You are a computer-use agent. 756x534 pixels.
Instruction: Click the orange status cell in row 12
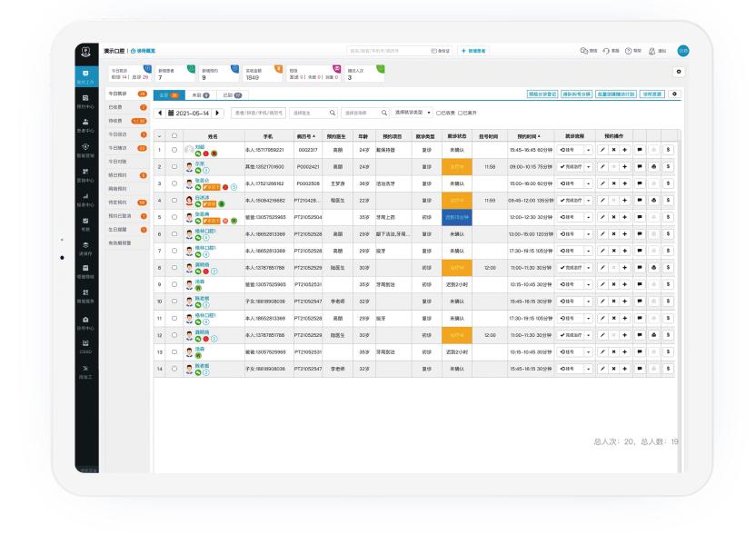(x=456, y=335)
